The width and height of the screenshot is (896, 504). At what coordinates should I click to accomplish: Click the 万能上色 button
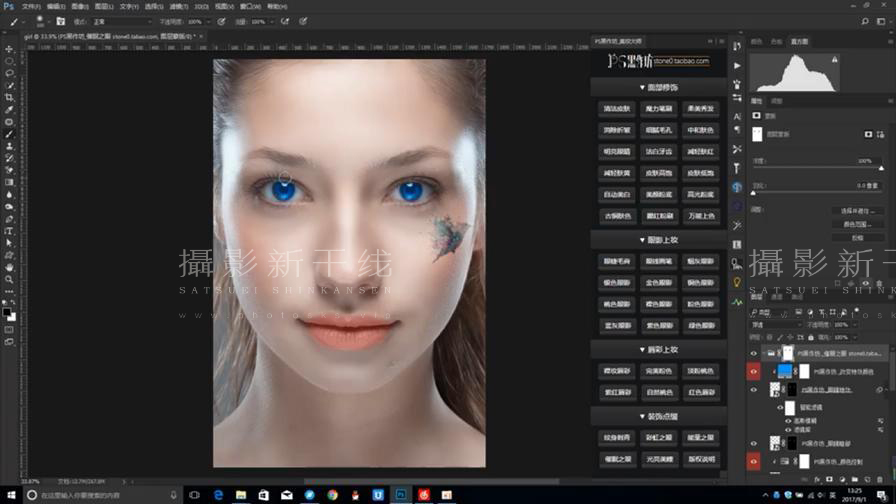701,216
